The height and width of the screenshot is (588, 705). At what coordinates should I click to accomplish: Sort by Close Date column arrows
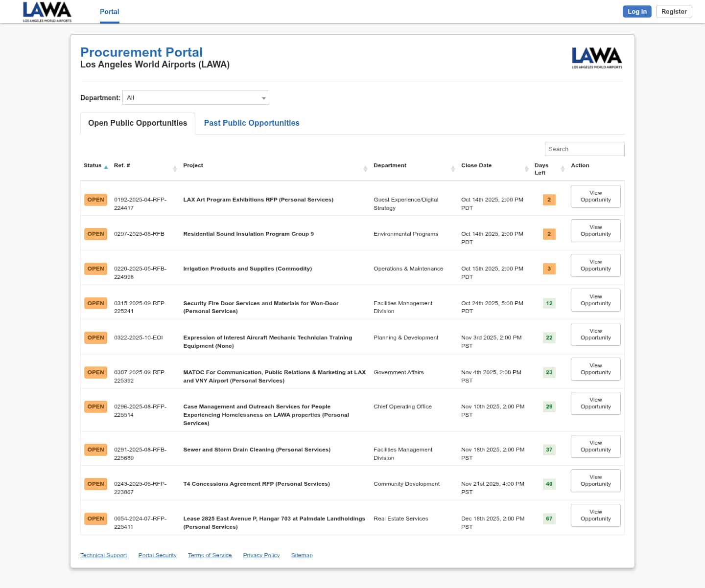tap(526, 169)
